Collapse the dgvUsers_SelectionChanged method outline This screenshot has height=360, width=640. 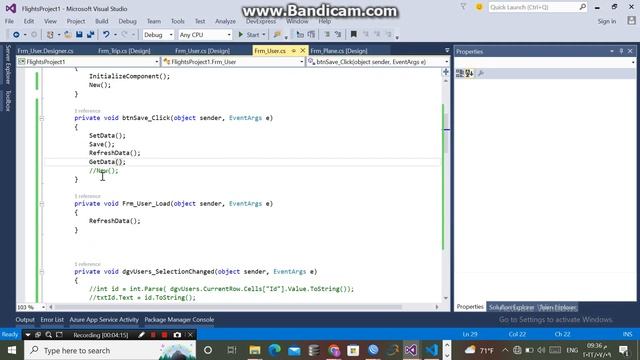pyautogui.click(x=42, y=272)
